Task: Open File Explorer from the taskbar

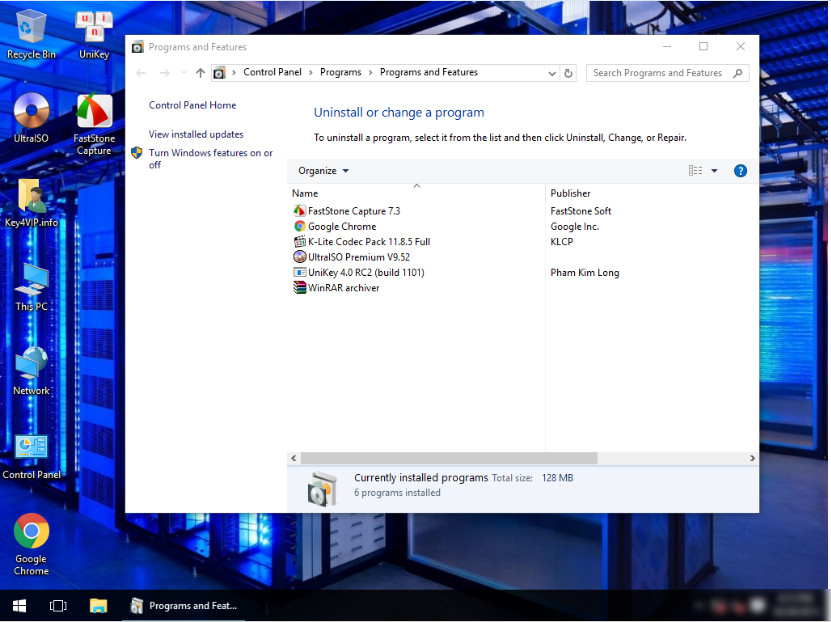Action: 98,605
